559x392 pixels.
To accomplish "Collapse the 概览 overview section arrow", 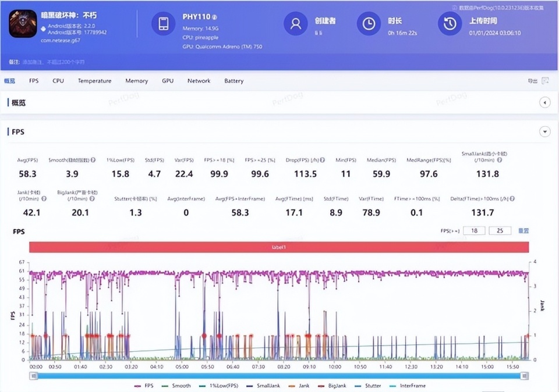I will [x=545, y=103].
